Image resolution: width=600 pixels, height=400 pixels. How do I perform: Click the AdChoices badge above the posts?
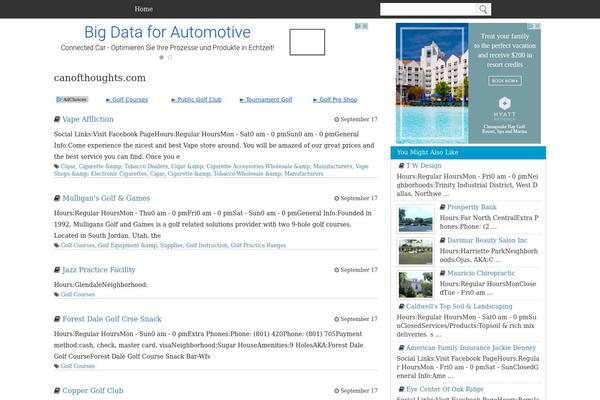click(72, 100)
